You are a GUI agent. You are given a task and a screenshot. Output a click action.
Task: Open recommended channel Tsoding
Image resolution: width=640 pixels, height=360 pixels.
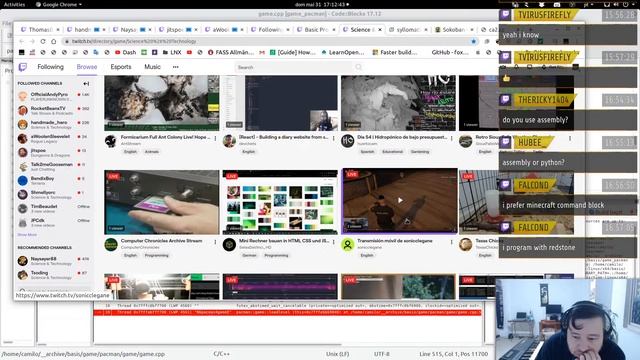53,275
